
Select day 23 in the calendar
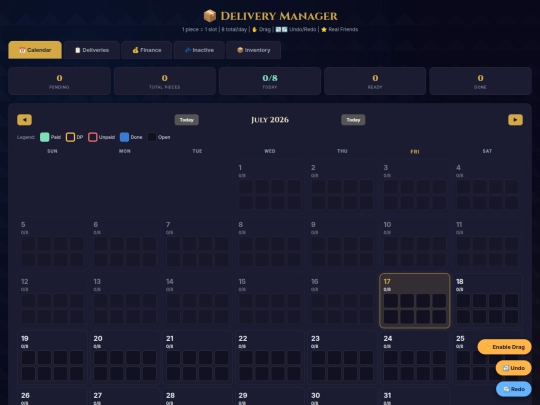(x=342, y=357)
